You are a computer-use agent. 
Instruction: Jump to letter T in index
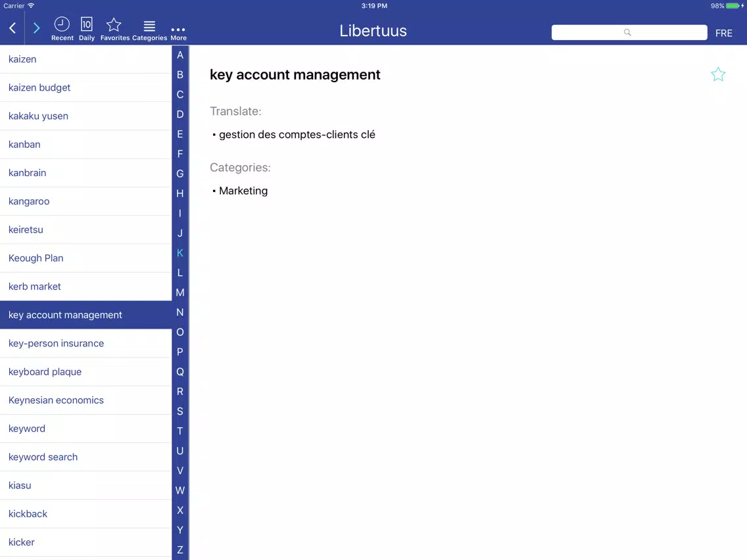(x=180, y=431)
